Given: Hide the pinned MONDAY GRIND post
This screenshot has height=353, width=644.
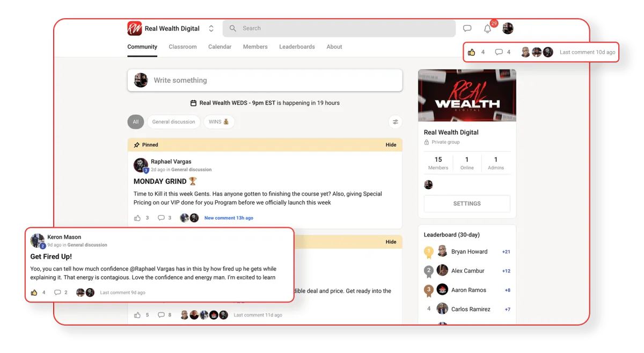Looking at the screenshot, I should 391,145.
